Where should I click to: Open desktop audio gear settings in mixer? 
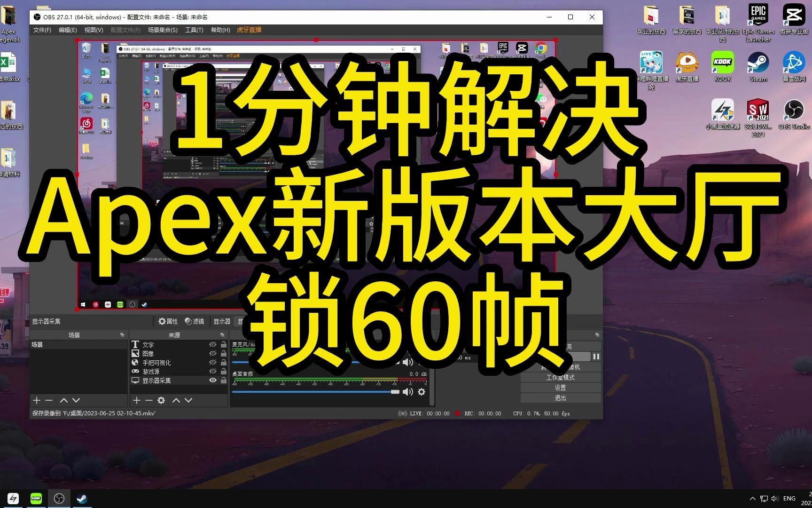[422, 392]
